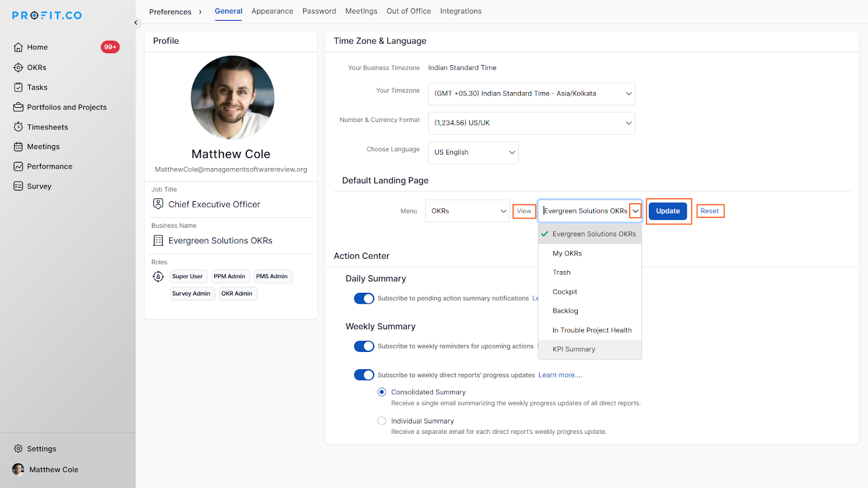The width and height of the screenshot is (868, 488).
Task: Open OKRs from the sidebar icon
Action: click(x=18, y=67)
